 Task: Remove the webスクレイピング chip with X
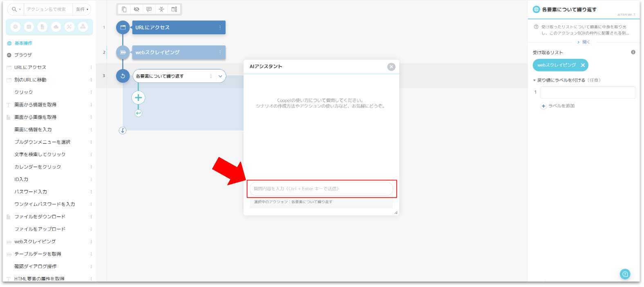click(x=583, y=65)
